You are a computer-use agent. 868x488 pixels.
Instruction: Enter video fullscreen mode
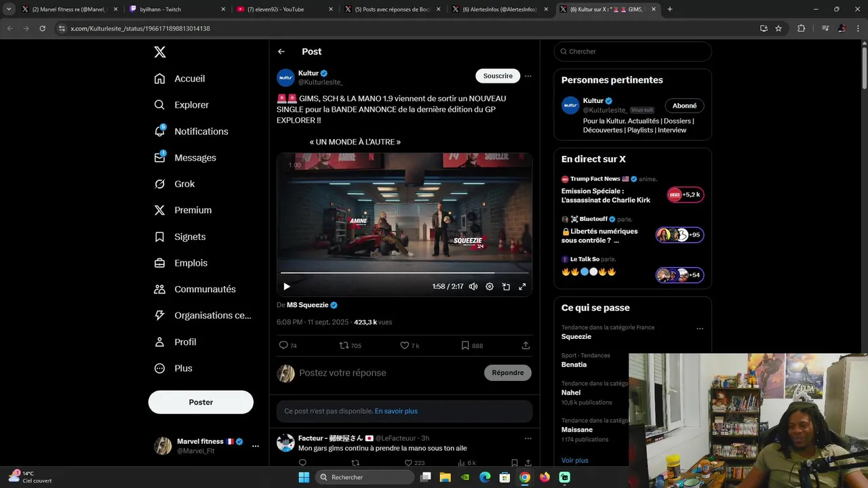tap(522, 287)
